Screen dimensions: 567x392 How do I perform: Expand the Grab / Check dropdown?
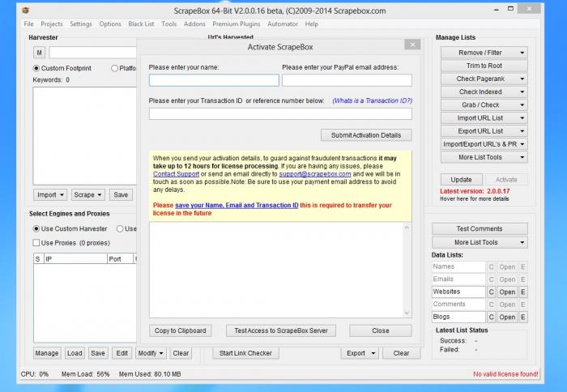[484, 104]
